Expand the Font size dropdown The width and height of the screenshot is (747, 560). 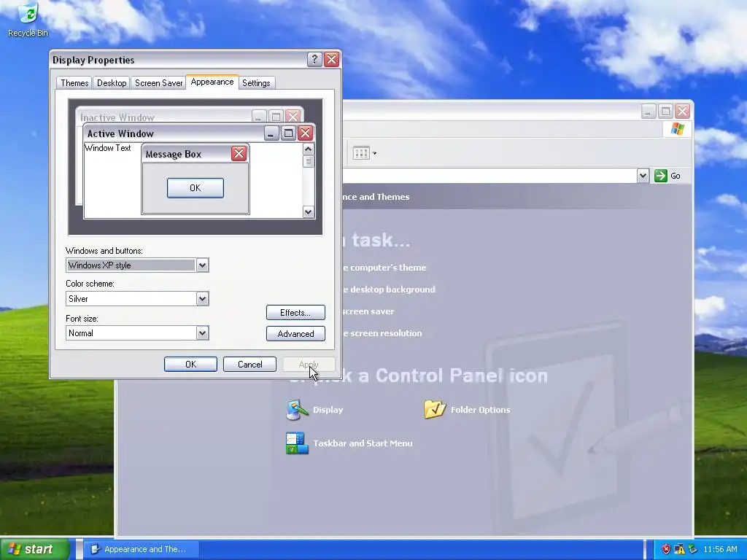pyautogui.click(x=202, y=332)
